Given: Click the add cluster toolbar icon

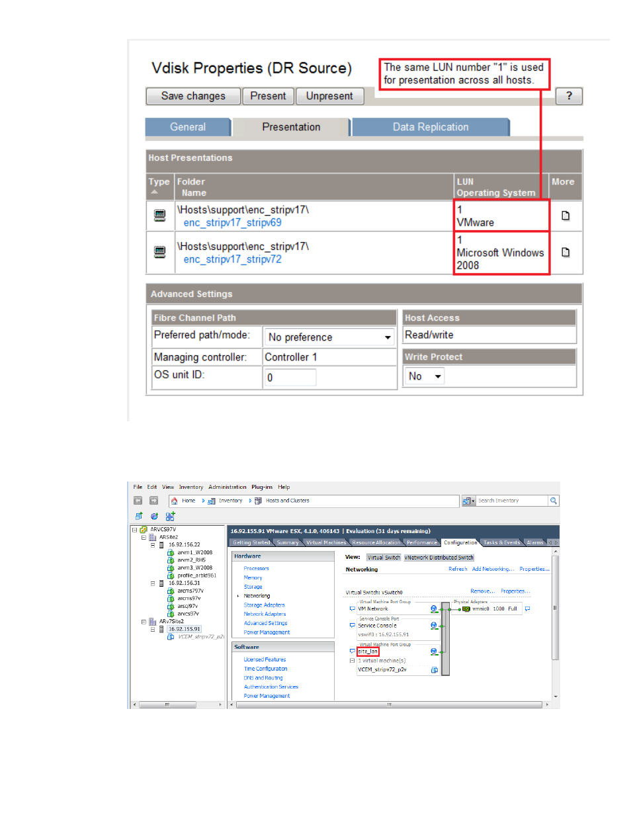Looking at the screenshot, I should [170, 516].
